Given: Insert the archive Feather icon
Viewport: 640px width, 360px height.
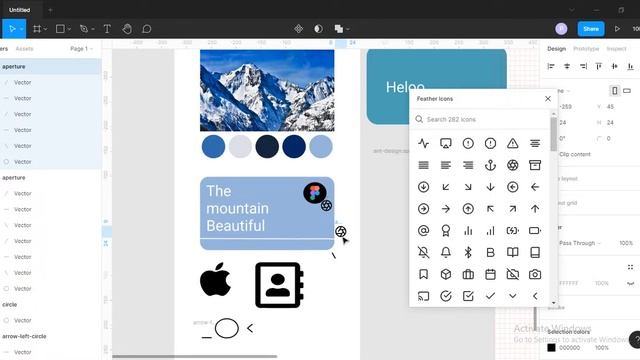Looking at the screenshot, I should pos(535,165).
